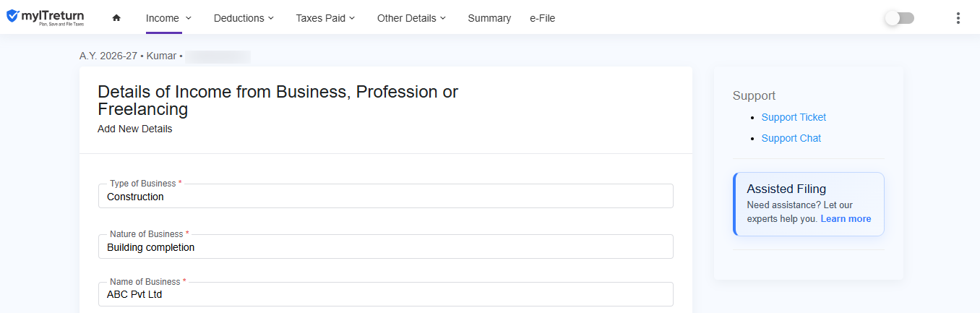The width and height of the screenshot is (980, 313).
Task: Go to the e-File tab
Action: coord(542,18)
